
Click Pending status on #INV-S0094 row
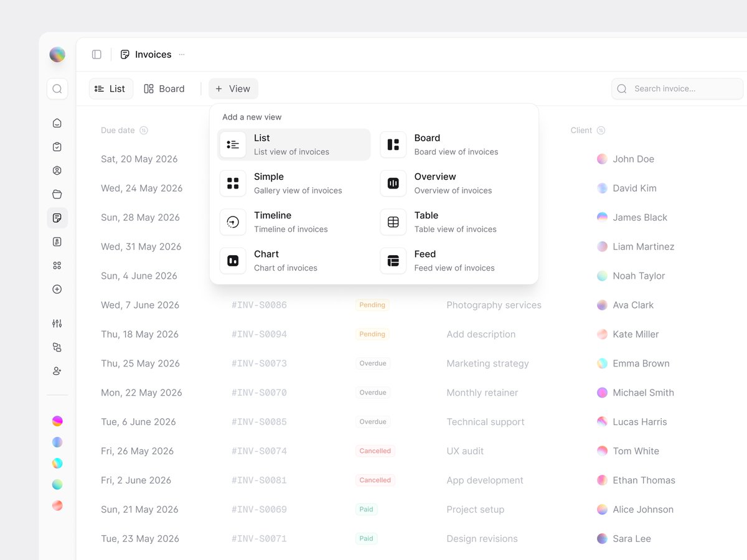(372, 335)
